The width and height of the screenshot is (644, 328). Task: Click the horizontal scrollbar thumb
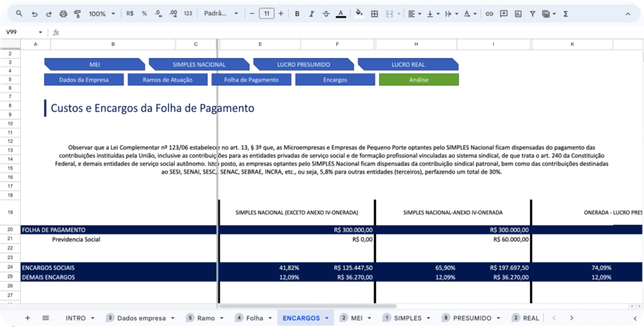coord(308,306)
